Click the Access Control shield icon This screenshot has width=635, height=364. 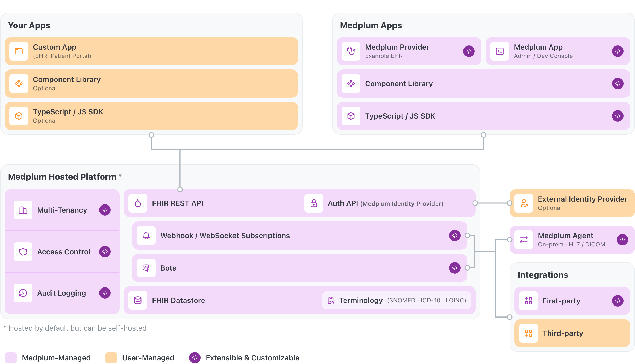(23, 252)
